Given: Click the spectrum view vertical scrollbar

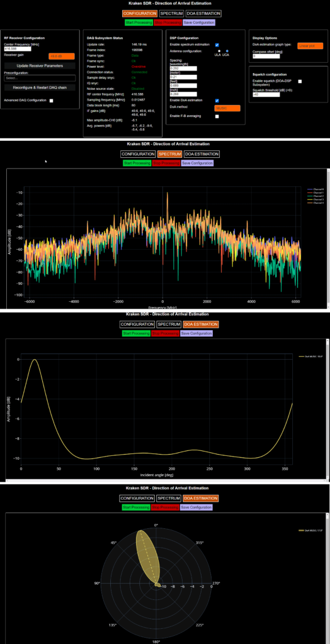Looking at the screenshot, I should [328, 238].
